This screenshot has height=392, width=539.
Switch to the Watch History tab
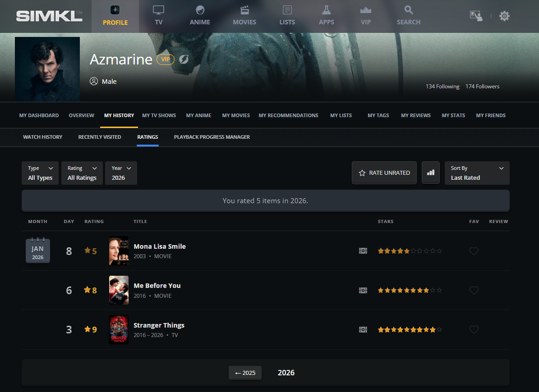coord(43,137)
